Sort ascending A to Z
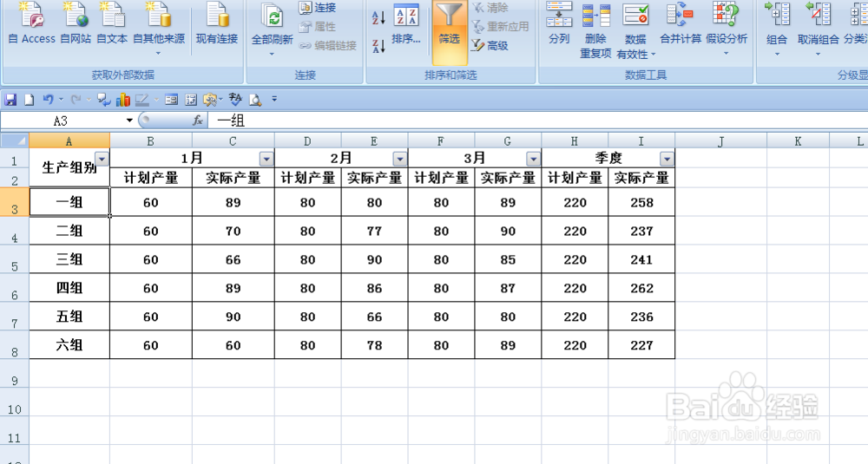Viewport: 868px width, 464px height. click(x=378, y=17)
